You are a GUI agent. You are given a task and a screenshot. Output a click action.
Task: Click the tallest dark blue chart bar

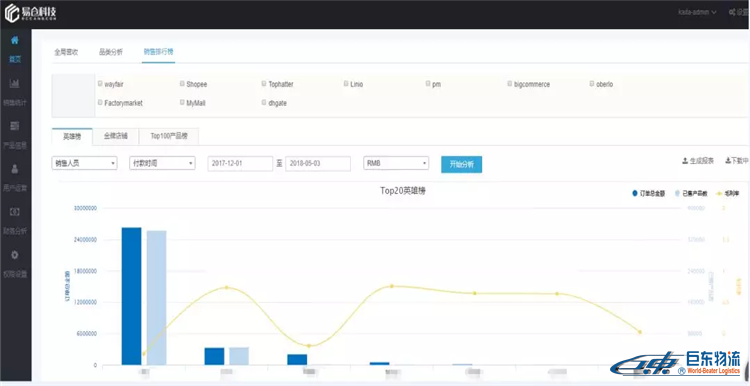(x=132, y=296)
